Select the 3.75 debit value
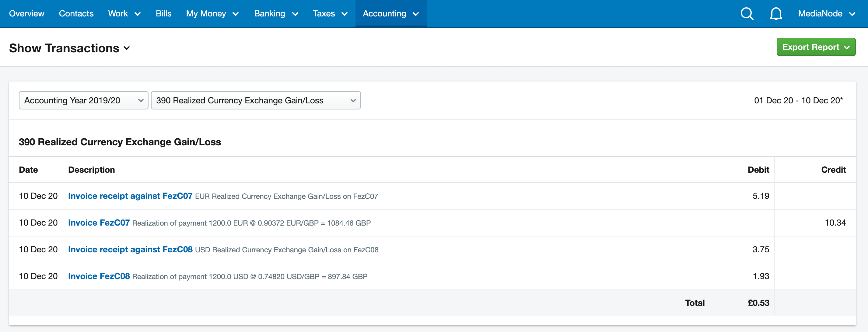Screen dimensions: 868x332 pos(761,250)
